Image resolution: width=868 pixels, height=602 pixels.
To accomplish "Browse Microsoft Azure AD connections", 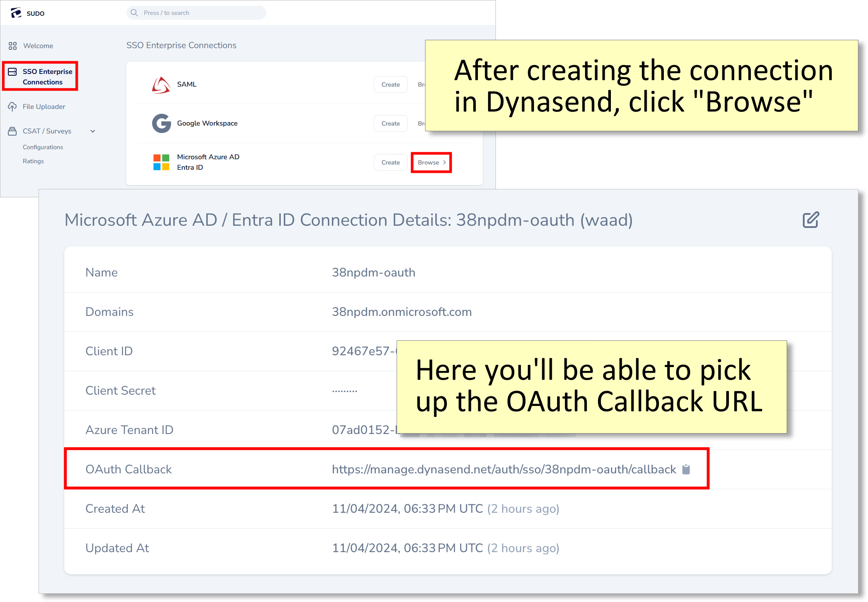I will point(431,162).
